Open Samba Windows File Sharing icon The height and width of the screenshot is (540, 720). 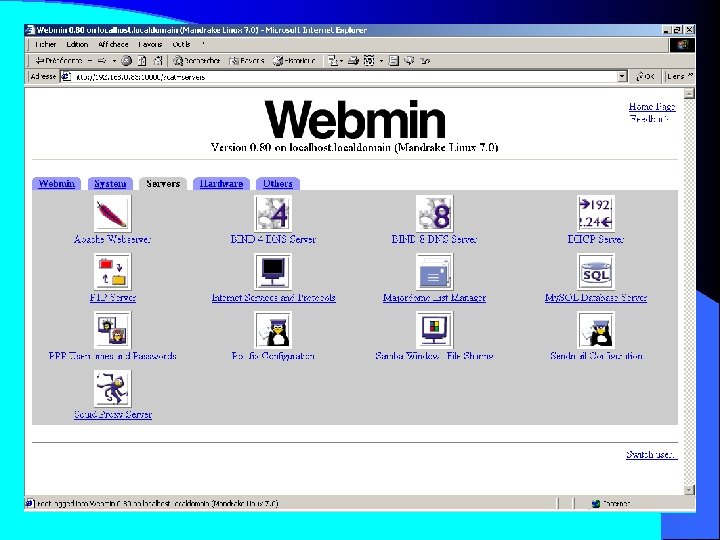coord(434,330)
